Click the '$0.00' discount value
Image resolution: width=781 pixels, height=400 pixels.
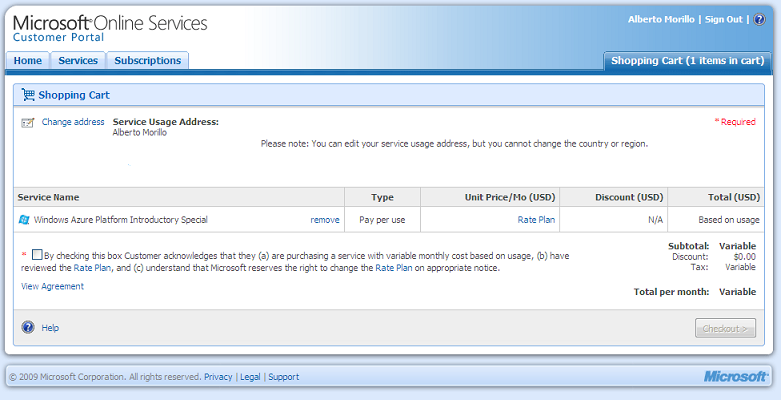point(744,257)
